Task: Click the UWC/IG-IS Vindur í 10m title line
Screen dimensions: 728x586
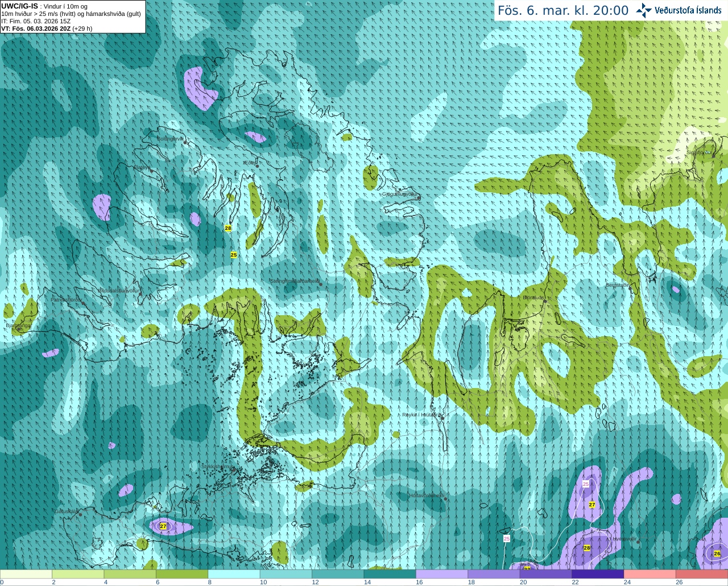Action: (x=44, y=6)
